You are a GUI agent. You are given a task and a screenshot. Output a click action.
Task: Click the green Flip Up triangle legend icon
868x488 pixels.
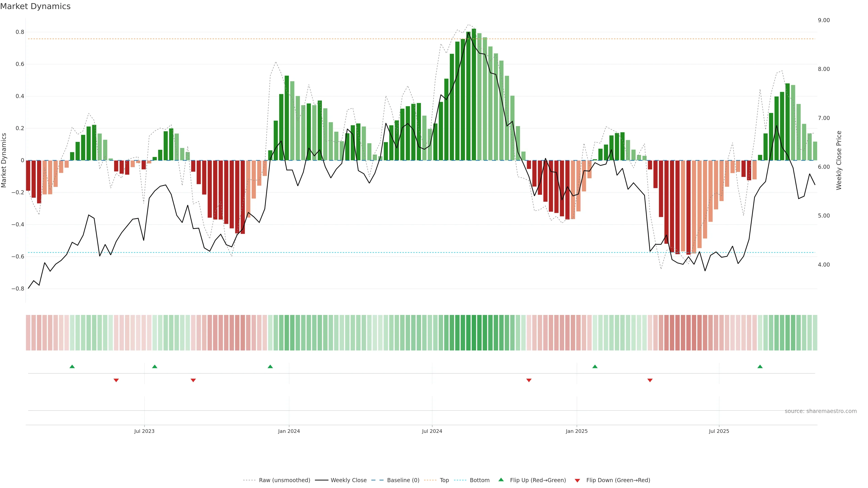click(501, 480)
